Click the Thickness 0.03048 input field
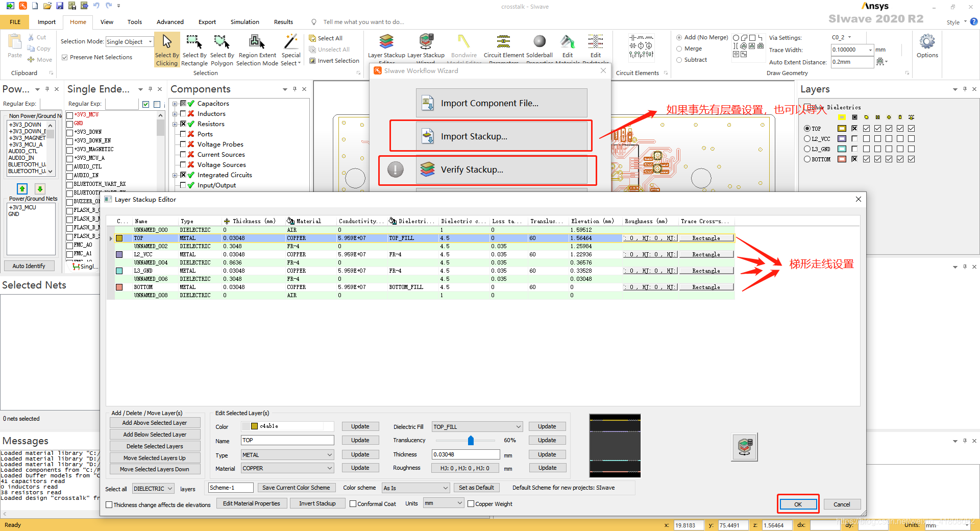Image resolution: width=980 pixels, height=531 pixels. (466, 454)
